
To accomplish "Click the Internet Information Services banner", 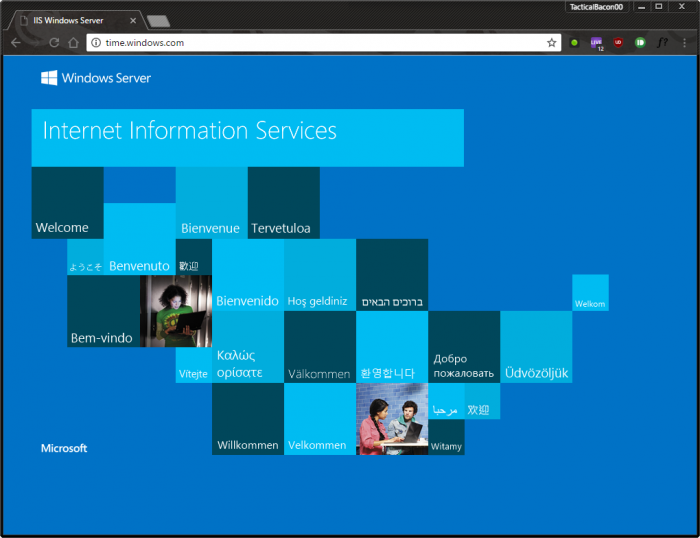I will pos(248,138).
